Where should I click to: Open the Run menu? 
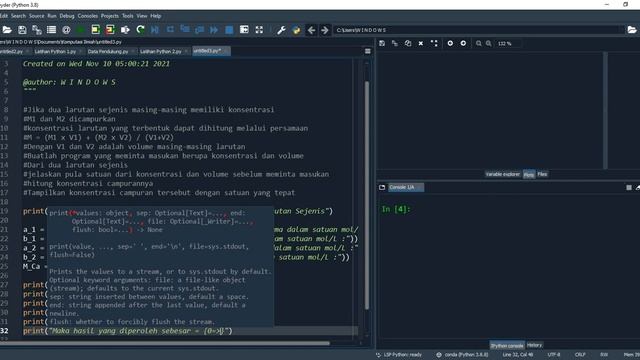click(52, 16)
